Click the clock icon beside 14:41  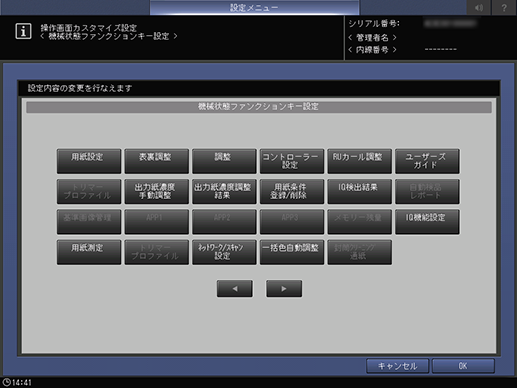click(6, 382)
